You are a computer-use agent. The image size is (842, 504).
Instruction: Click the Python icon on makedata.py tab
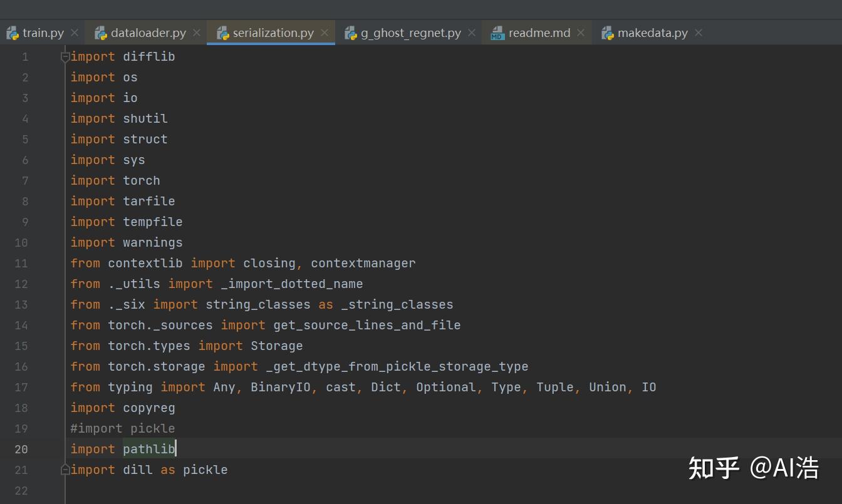pyautogui.click(x=607, y=33)
